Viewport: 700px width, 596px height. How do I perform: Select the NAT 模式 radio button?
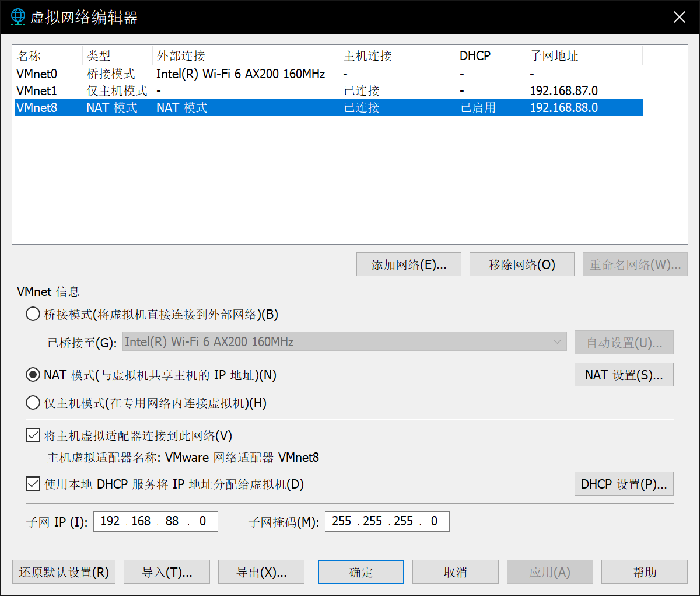click(33, 375)
